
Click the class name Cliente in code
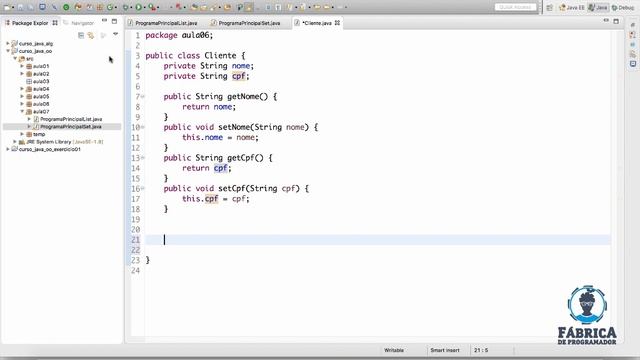click(220, 56)
